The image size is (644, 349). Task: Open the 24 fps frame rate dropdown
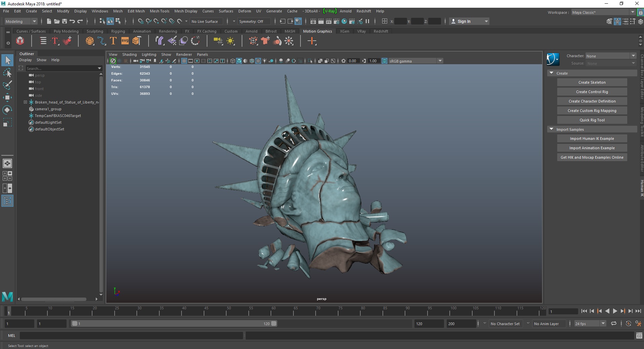click(x=590, y=323)
